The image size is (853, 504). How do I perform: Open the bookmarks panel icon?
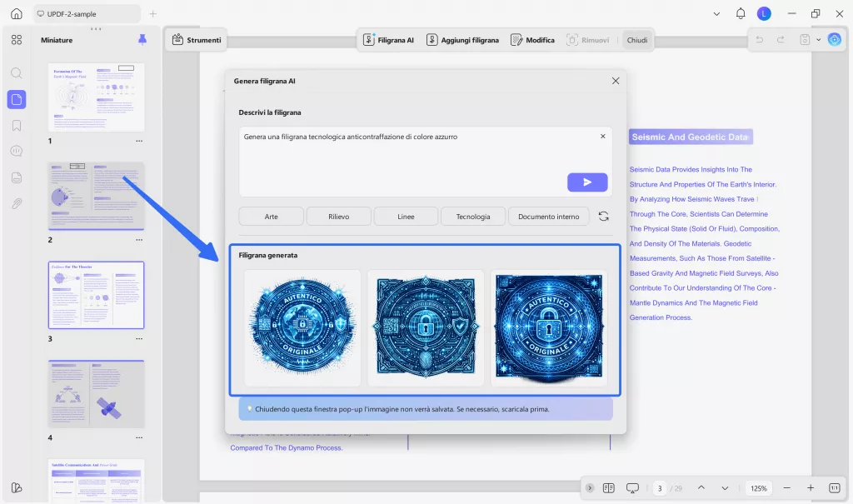(17, 126)
